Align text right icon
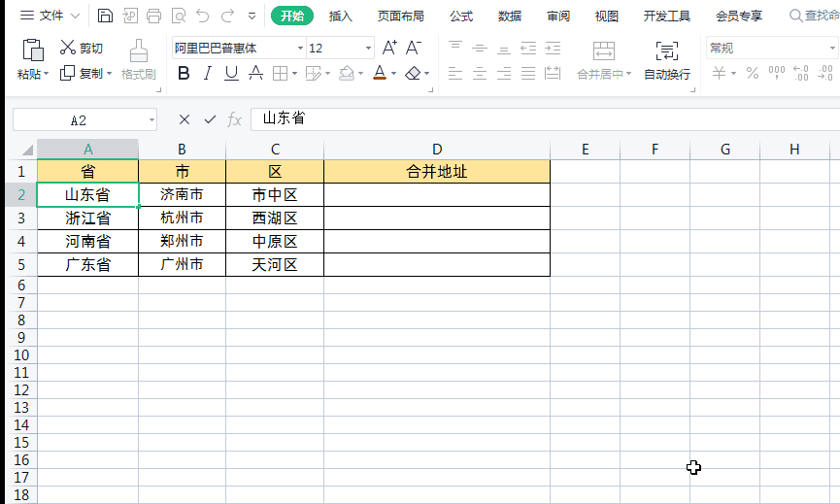 click(504, 73)
